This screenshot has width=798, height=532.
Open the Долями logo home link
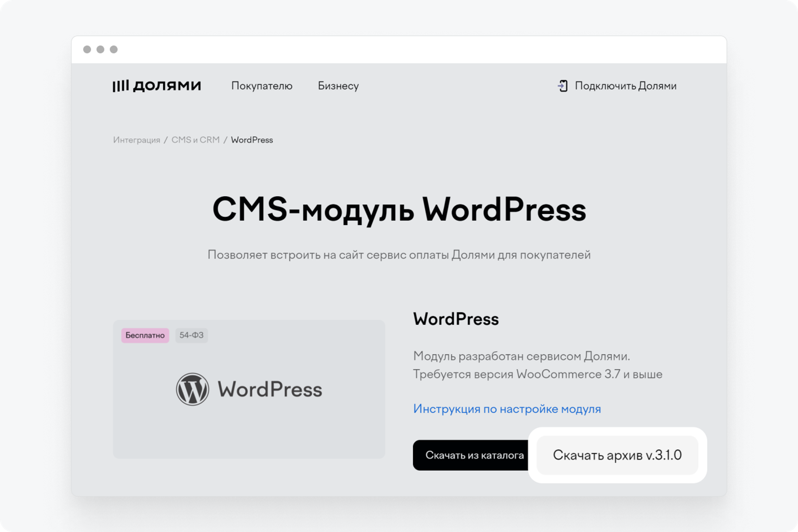[157, 86]
